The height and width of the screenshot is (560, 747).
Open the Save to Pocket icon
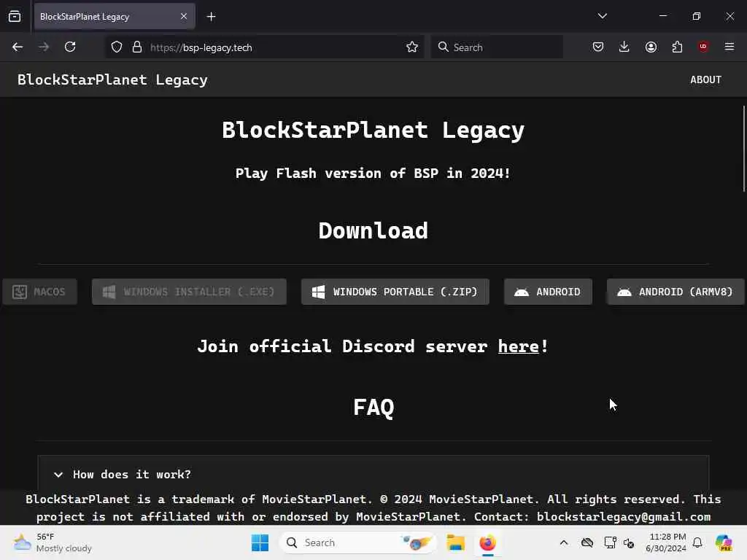(x=598, y=47)
